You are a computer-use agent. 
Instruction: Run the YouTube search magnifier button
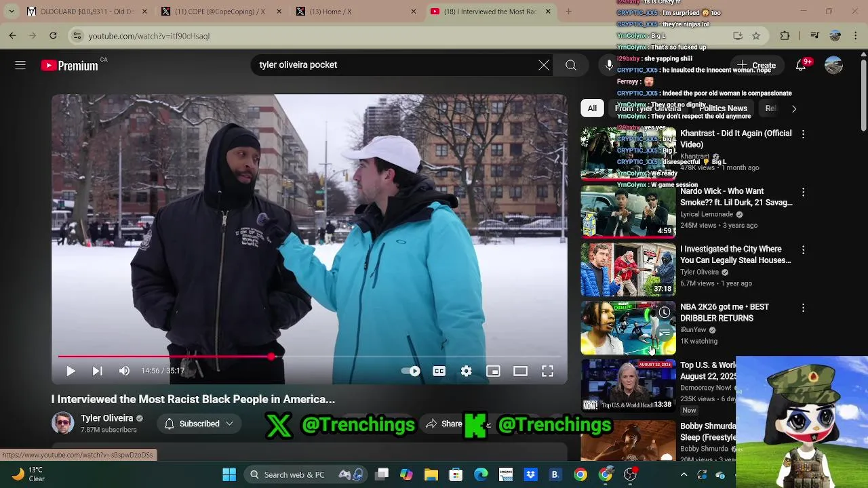click(x=571, y=65)
